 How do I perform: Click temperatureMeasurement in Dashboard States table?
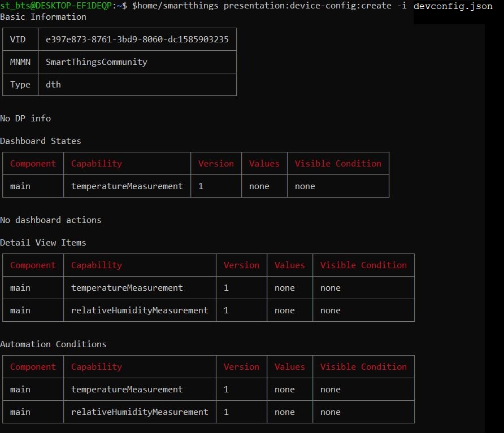coord(127,186)
